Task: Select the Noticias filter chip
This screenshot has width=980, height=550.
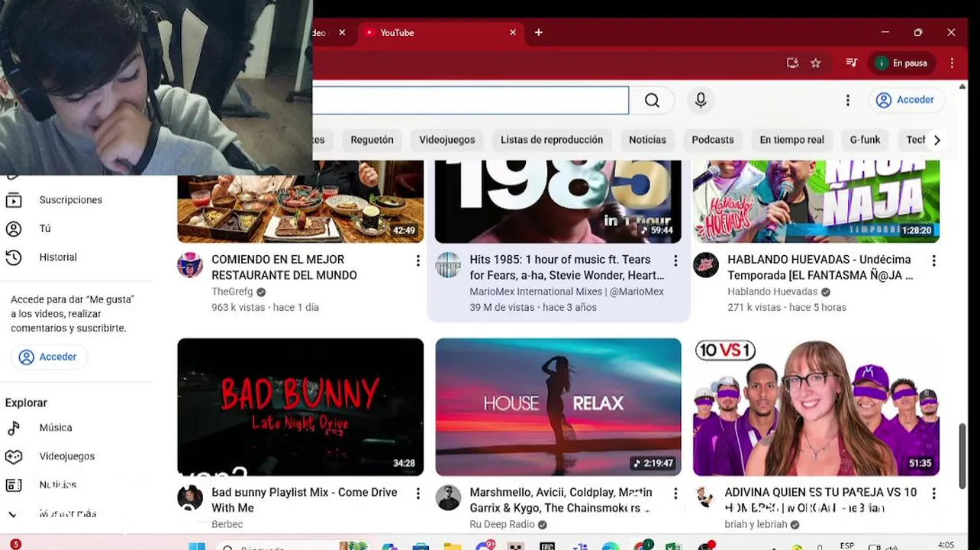Action: 647,140
